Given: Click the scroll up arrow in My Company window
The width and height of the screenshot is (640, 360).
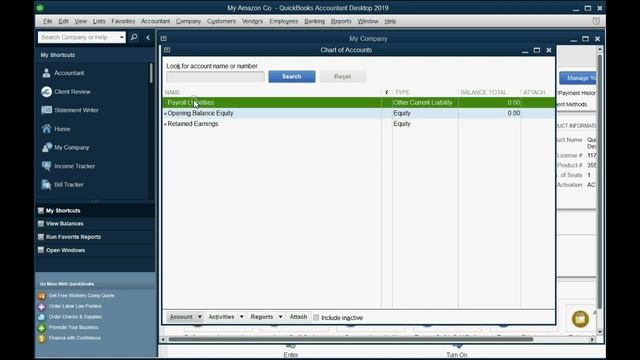Looking at the screenshot, I should pyautogui.click(x=600, y=49).
